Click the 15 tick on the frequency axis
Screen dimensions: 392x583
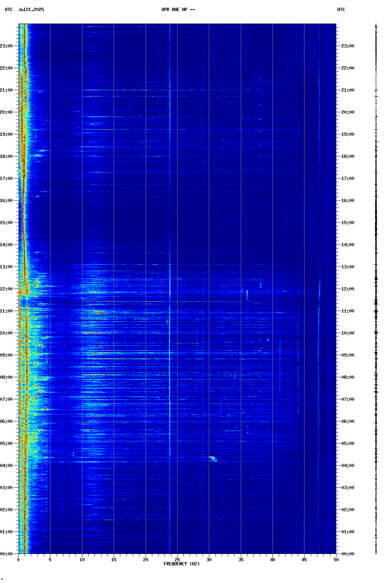pyautogui.click(x=114, y=560)
